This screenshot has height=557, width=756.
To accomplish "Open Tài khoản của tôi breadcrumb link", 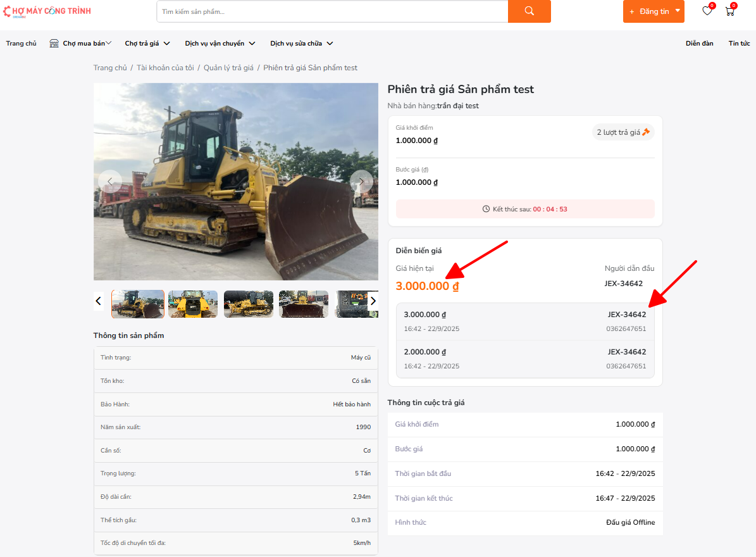I will point(165,68).
